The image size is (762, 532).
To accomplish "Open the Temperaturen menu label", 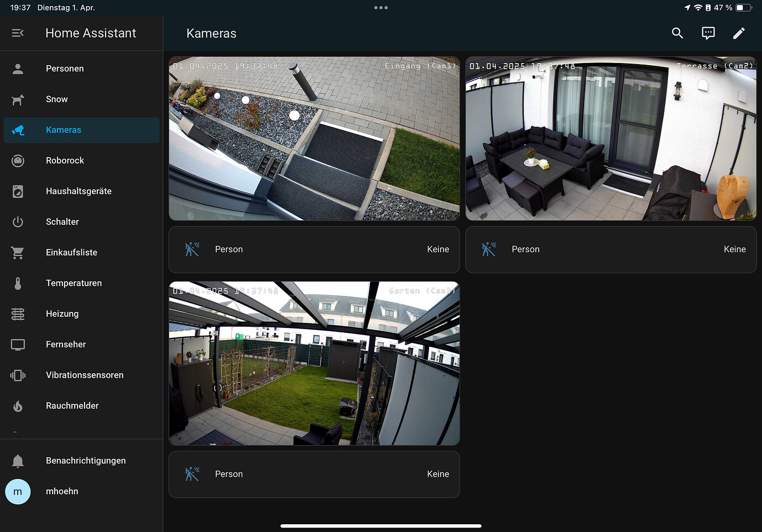I will (74, 283).
